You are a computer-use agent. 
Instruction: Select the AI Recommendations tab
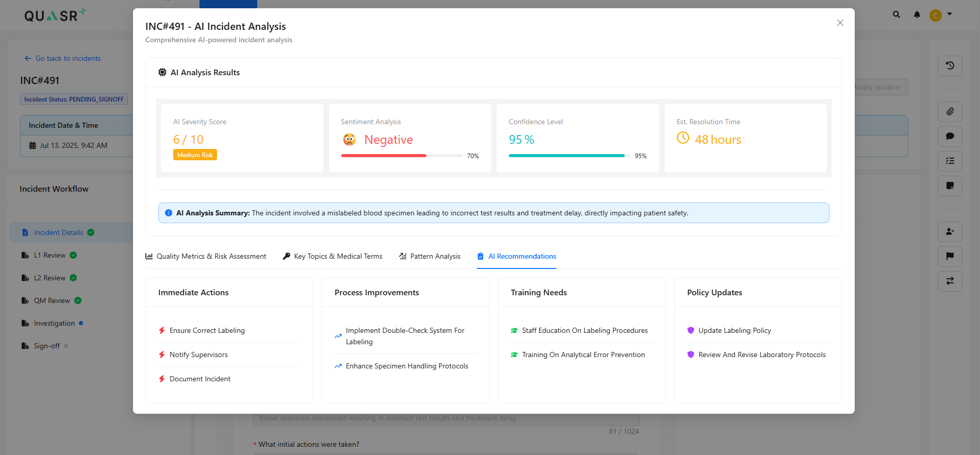(x=517, y=256)
